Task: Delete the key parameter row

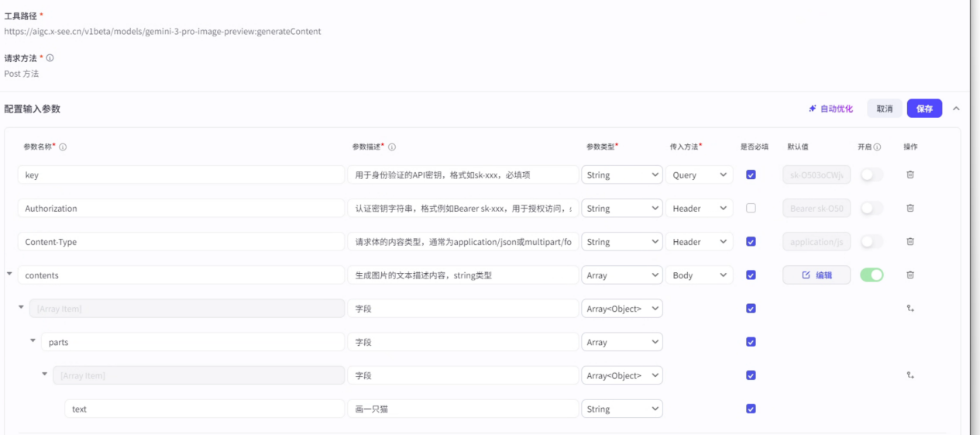Action: 910,174
